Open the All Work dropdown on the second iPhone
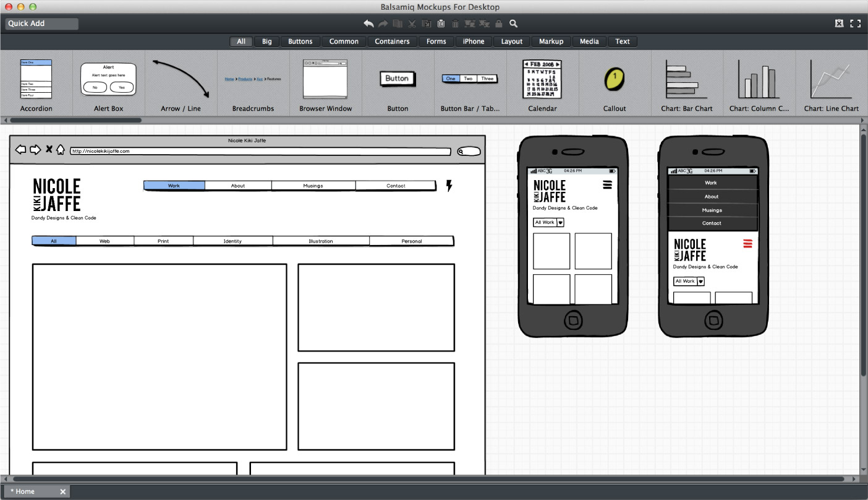Viewport: 868px width, 500px height. pyautogui.click(x=689, y=281)
